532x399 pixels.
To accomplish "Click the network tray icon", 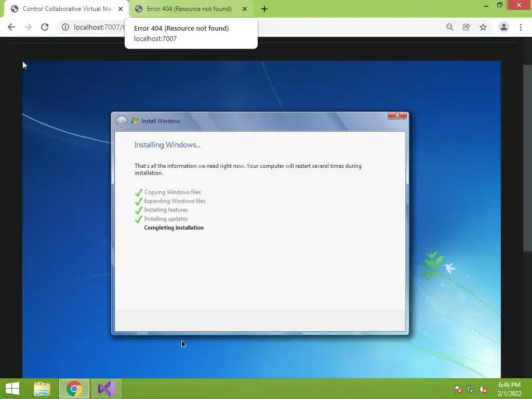I will pyautogui.click(x=471, y=389).
